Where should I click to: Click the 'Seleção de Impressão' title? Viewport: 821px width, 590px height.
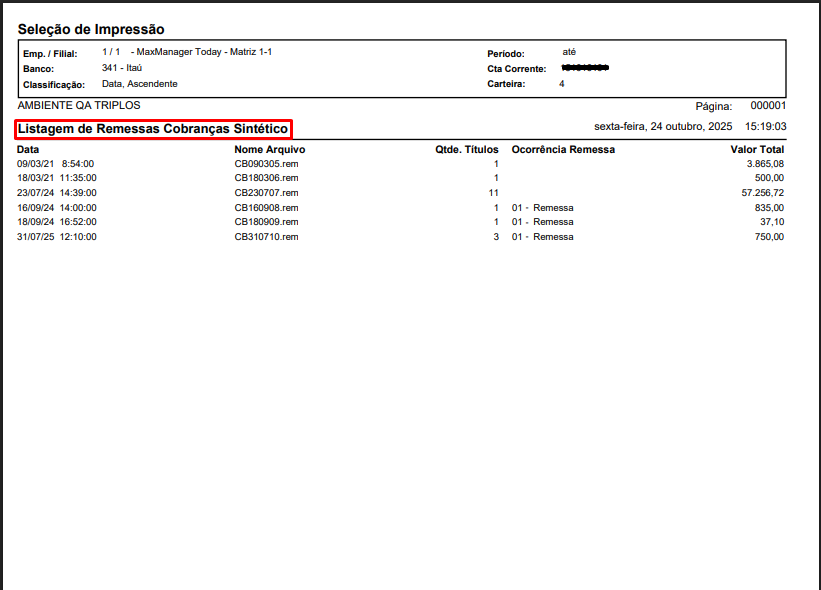tap(91, 30)
